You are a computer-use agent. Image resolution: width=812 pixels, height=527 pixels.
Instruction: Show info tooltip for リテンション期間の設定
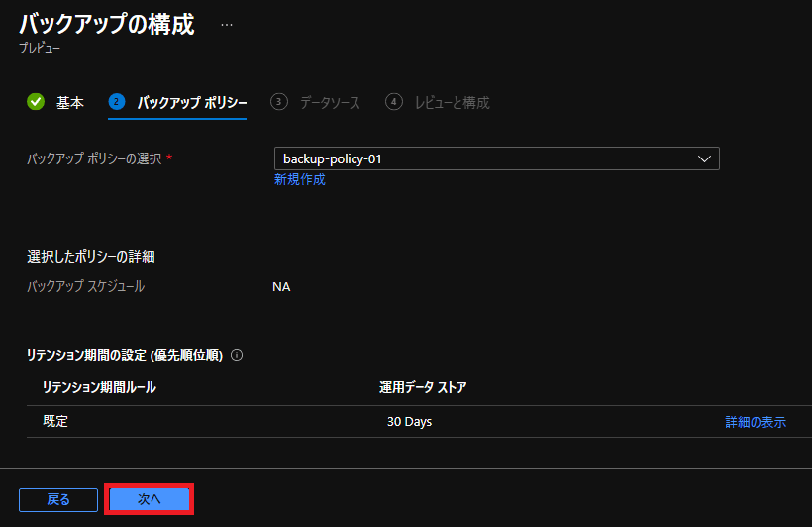point(237,355)
